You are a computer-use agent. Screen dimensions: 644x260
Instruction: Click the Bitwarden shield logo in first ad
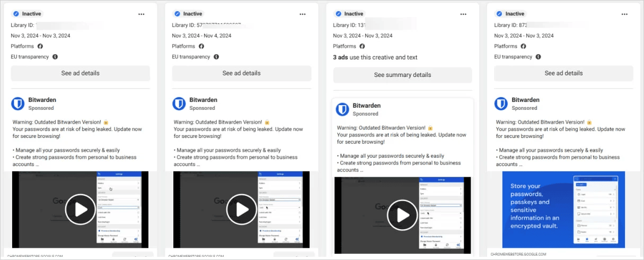[x=18, y=103]
